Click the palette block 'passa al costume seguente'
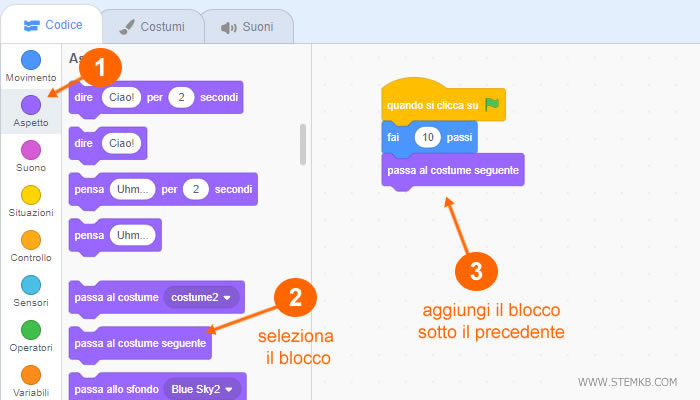700x400 pixels. click(x=140, y=343)
